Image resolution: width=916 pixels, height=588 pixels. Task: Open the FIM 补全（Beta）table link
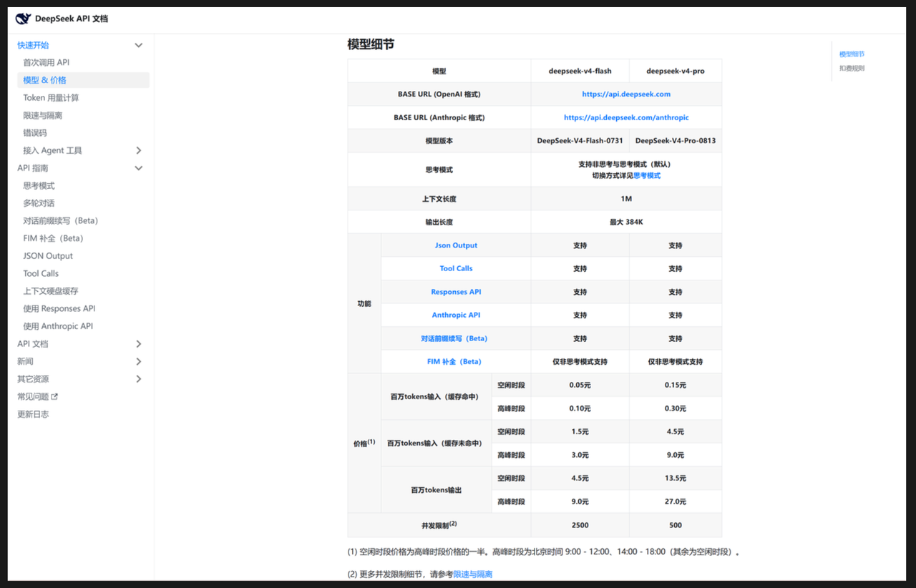click(454, 362)
